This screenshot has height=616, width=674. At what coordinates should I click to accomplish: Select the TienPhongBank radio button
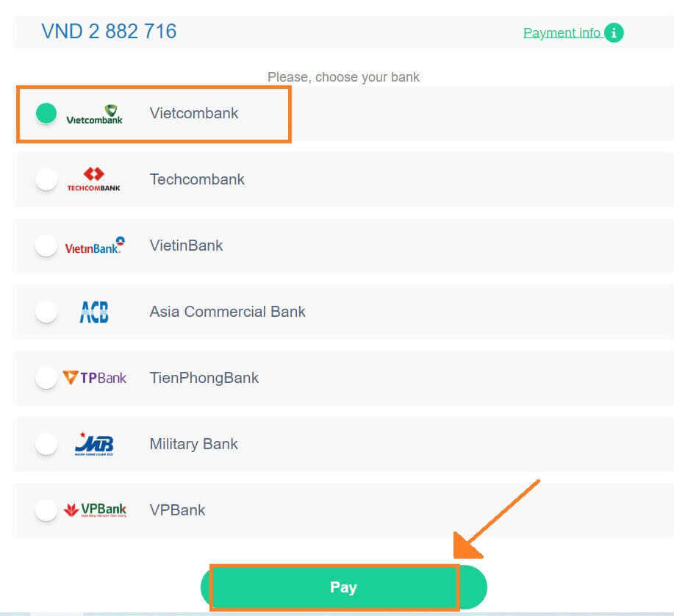[x=46, y=379]
